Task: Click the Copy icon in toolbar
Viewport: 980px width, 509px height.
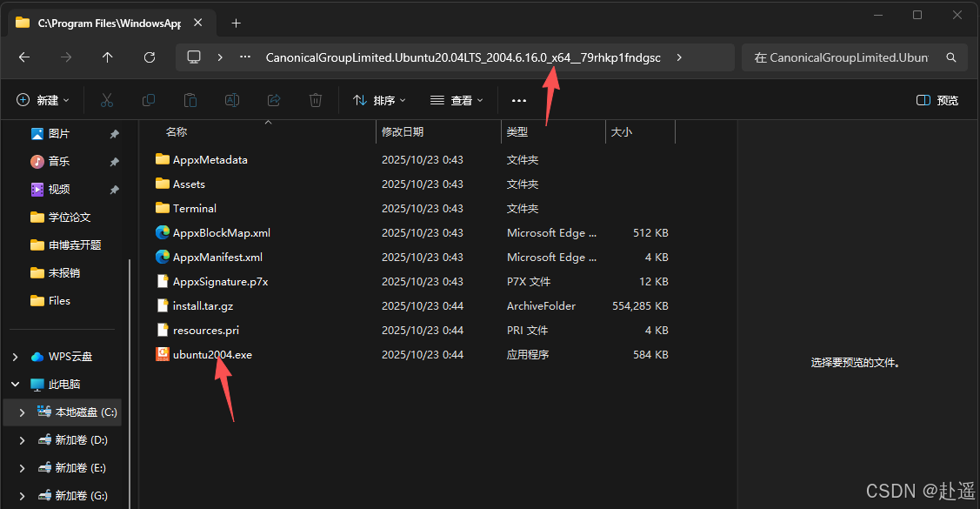Action: point(149,100)
